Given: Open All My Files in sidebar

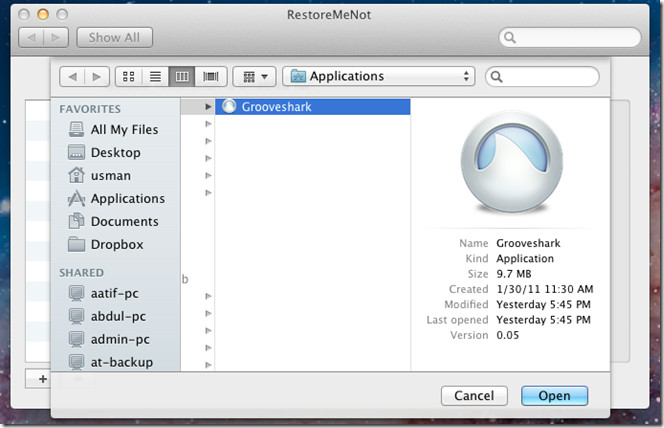Looking at the screenshot, I should pyautogui.click(x=116, y=130).
